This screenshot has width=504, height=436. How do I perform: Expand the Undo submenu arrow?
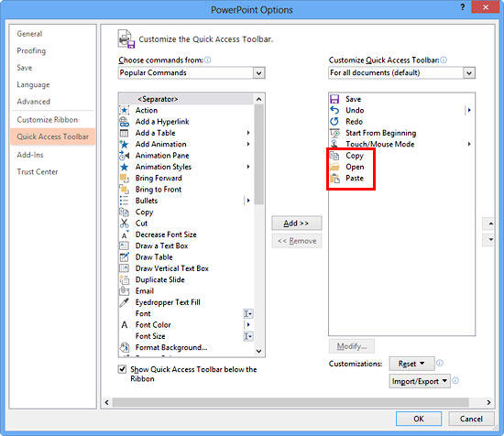pos(469,110)
